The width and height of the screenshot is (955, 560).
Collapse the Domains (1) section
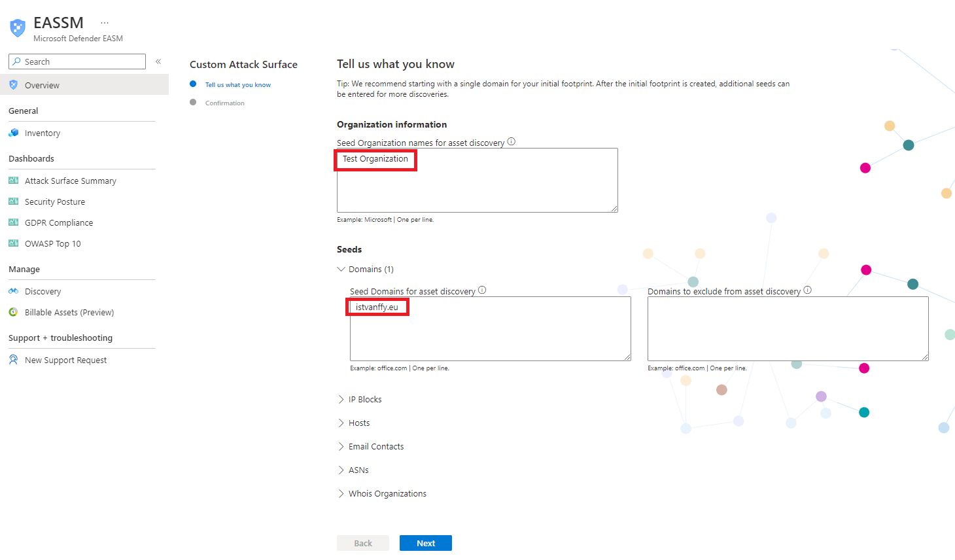[341, 269]
